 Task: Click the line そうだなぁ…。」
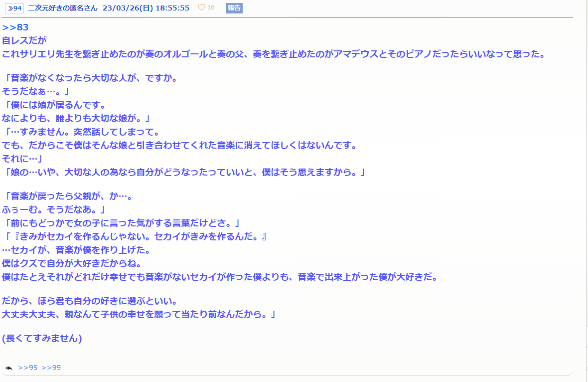36,92
